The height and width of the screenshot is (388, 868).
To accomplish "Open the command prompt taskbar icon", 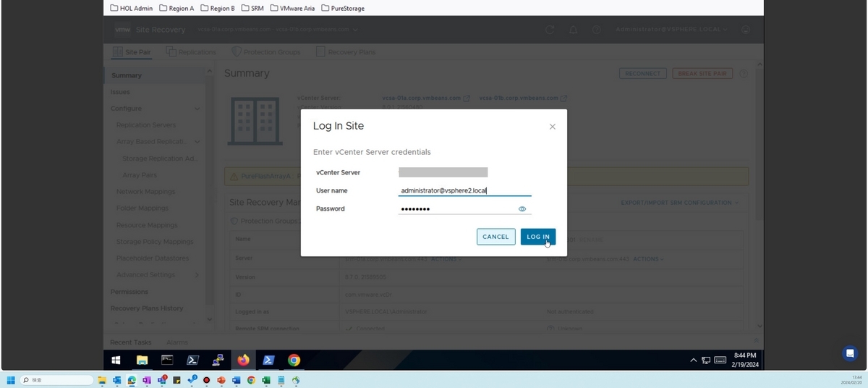I will tap(167, 360).
